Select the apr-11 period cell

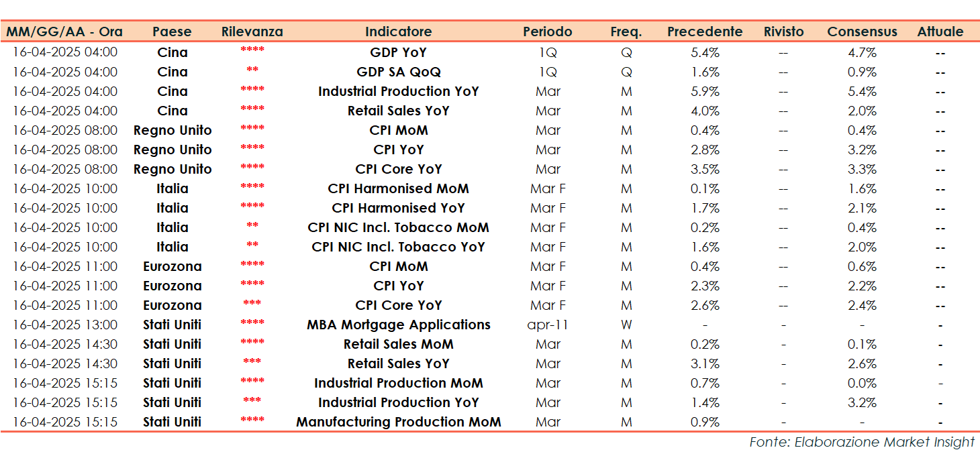(x=548, y=325)
